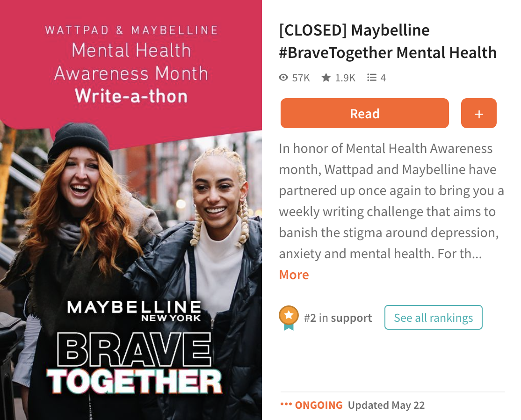Click the 1.9K votes count
The image size is (521, 420).
(345, 78)
